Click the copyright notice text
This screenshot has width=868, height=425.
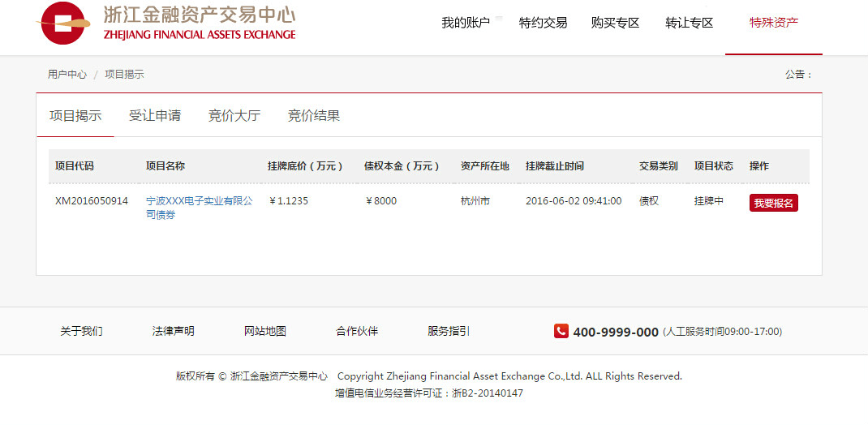click(429, 376)
